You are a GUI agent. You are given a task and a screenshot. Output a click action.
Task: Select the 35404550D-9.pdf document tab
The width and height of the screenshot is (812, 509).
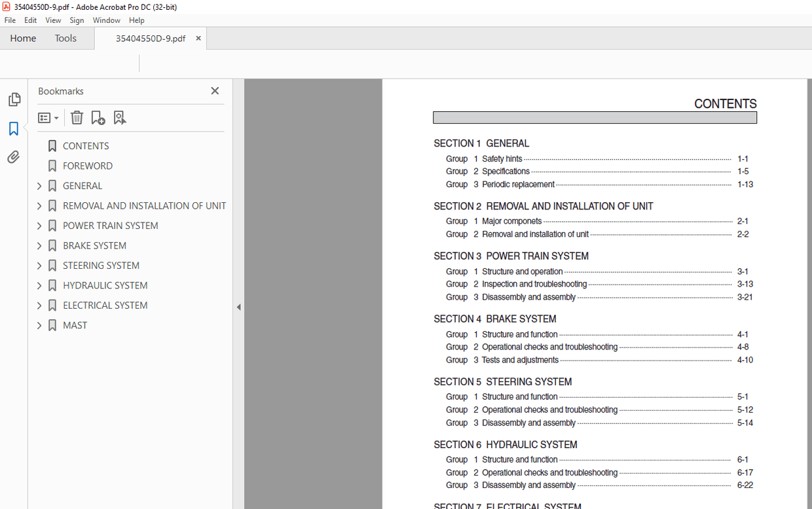150,38
